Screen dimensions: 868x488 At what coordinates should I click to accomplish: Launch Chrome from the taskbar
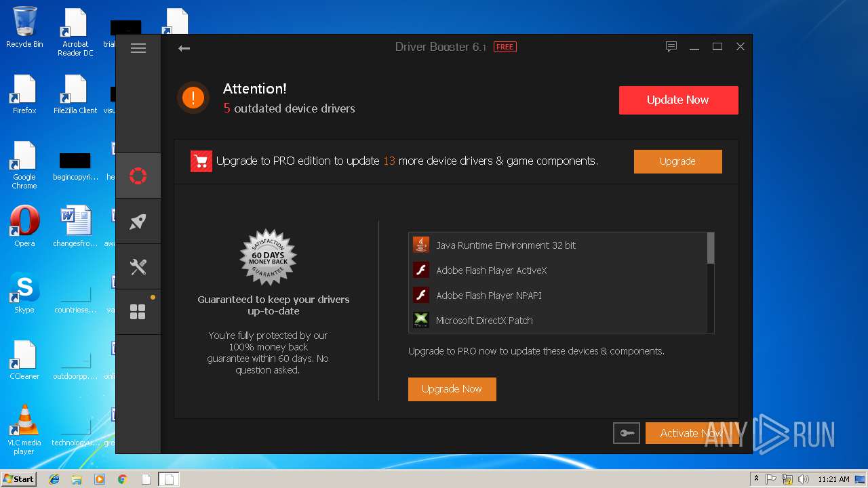click(x=123, y=479)
